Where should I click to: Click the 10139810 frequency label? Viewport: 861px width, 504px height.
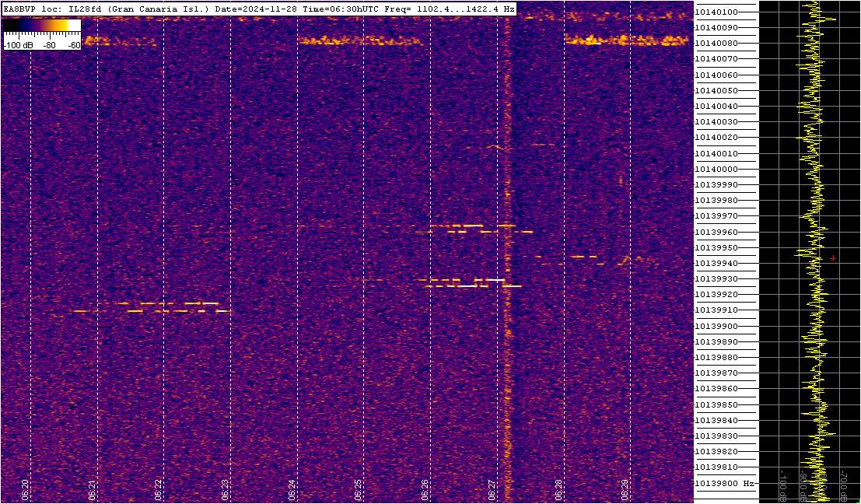pos(716,467)
